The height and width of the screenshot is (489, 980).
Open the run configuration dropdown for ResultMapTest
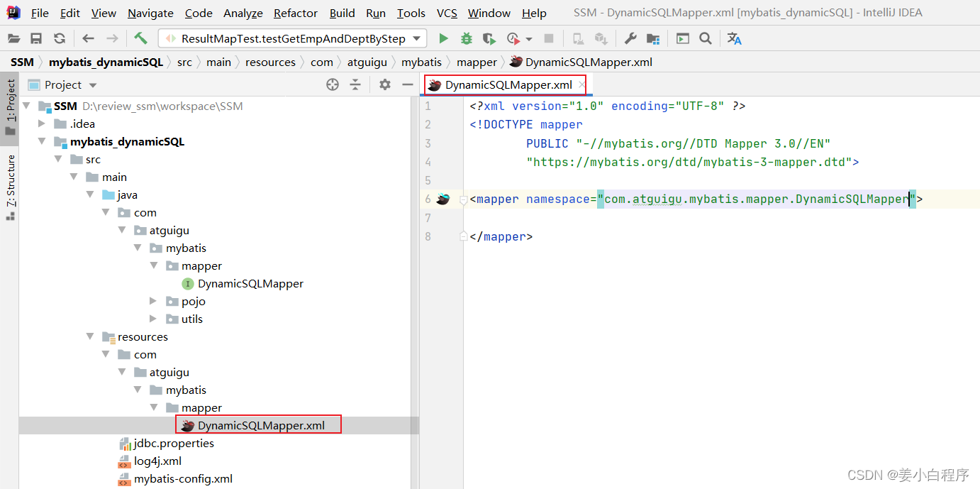(416, 38)
